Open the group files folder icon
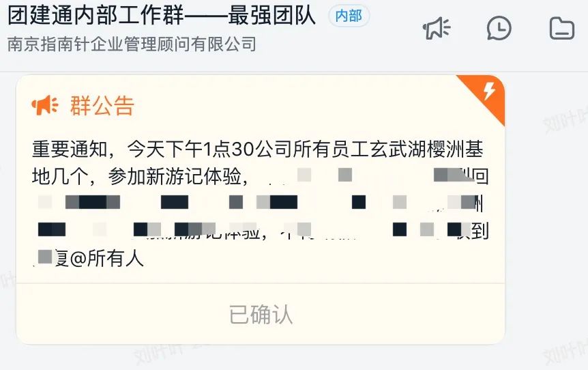 562,28
